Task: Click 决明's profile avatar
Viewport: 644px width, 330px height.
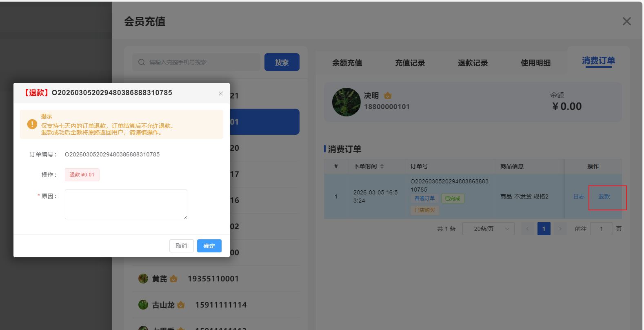Action: click(x=346, y=102)
